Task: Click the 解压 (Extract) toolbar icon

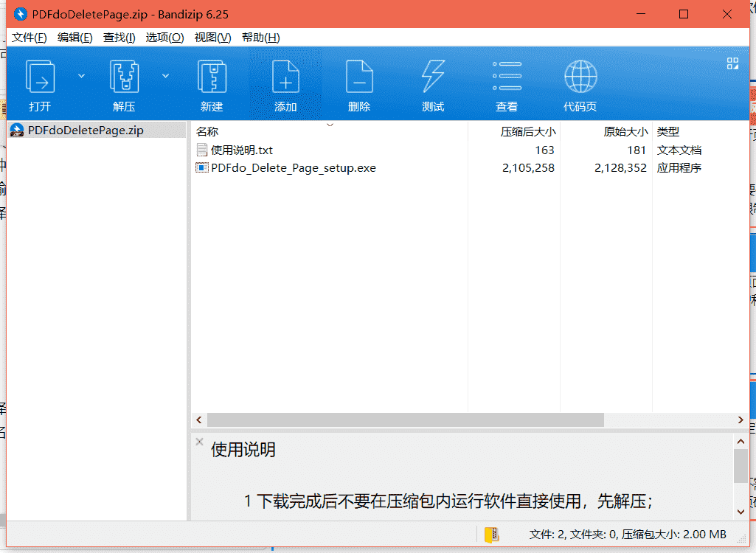Action: (125, 76)
